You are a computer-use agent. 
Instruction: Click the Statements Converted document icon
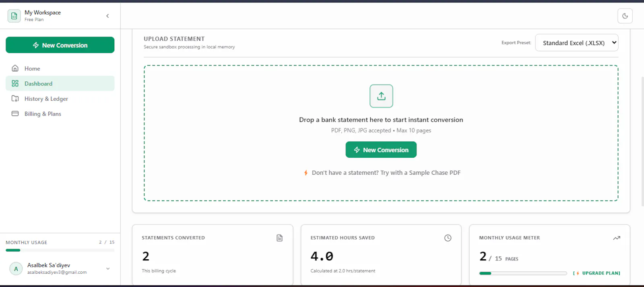click(280, 238)
